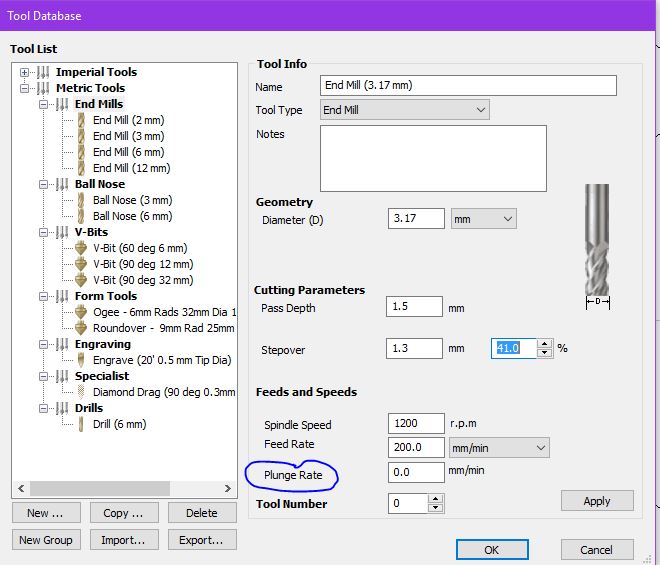Click the Plunge Rate input field

416,472
